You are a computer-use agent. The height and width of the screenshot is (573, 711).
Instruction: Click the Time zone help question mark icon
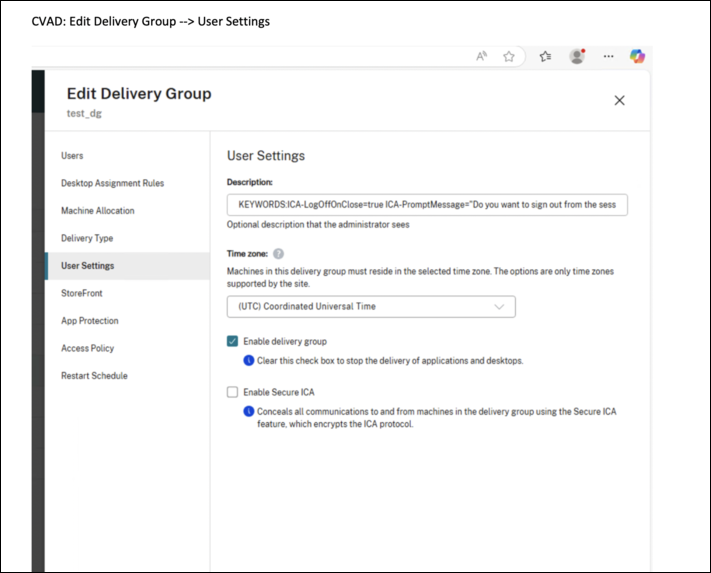[278, 255]
